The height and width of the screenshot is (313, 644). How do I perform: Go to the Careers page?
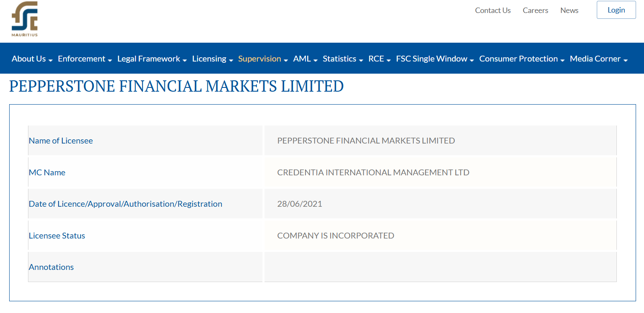point(535,10)
